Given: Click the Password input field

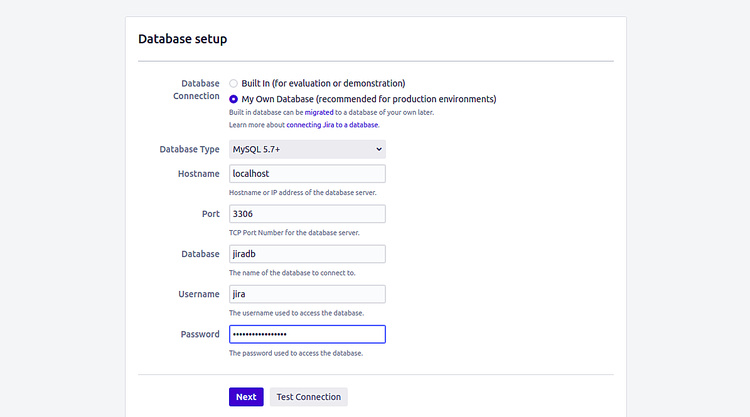Looking at the screenshot, I should (307, 334).
